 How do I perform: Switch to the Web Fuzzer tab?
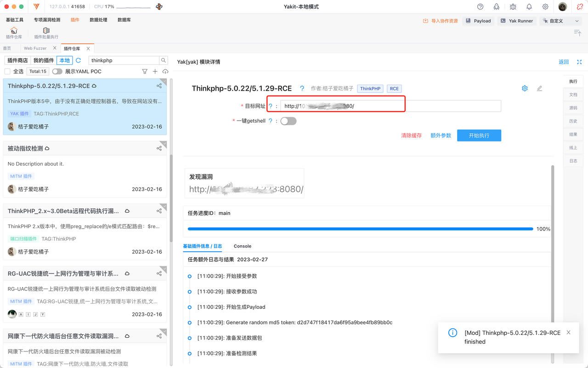click(x=35, y=48)
